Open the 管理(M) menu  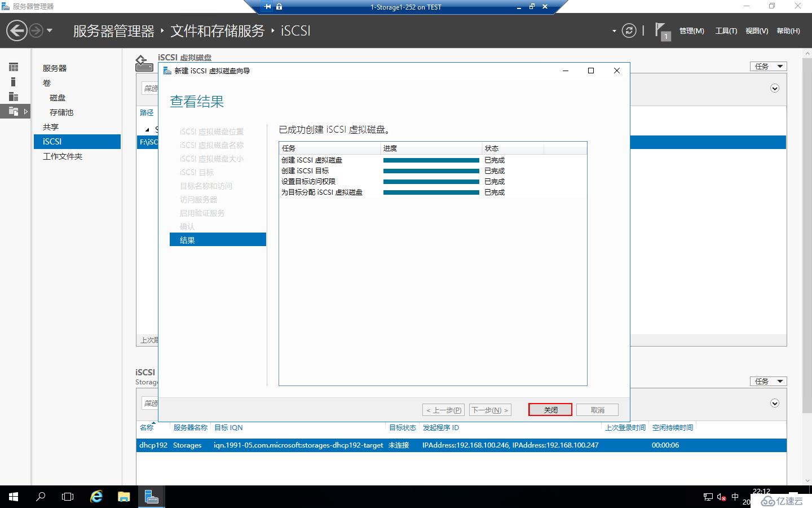691,31
